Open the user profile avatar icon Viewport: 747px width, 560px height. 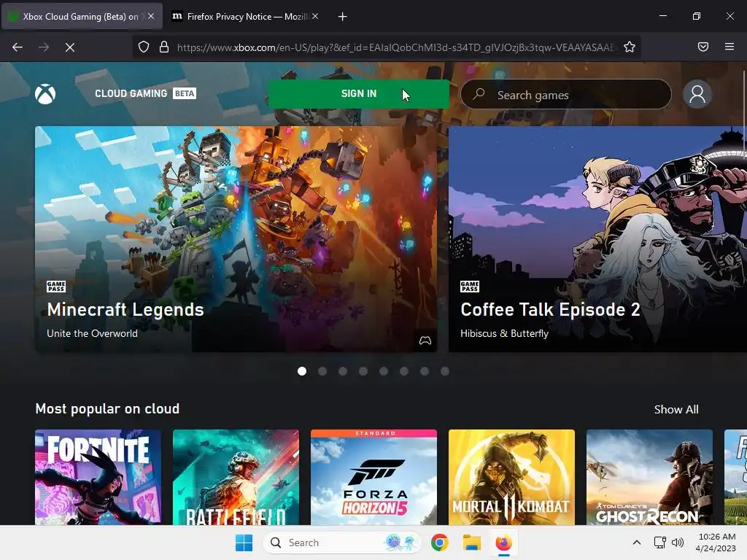point(697,94)
